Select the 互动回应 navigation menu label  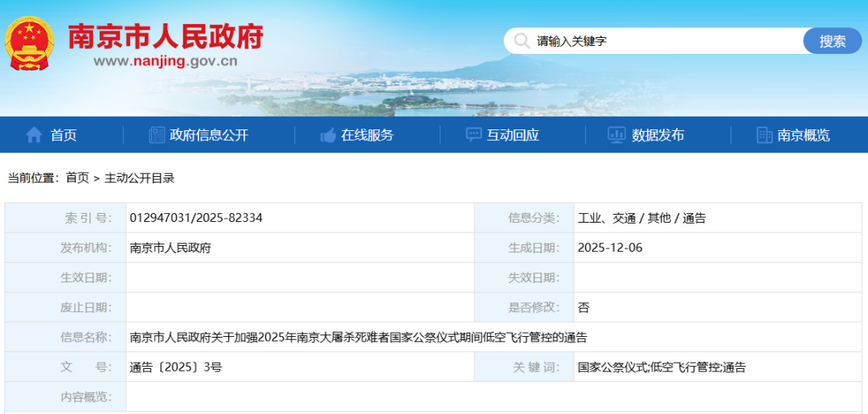[513, 135]
